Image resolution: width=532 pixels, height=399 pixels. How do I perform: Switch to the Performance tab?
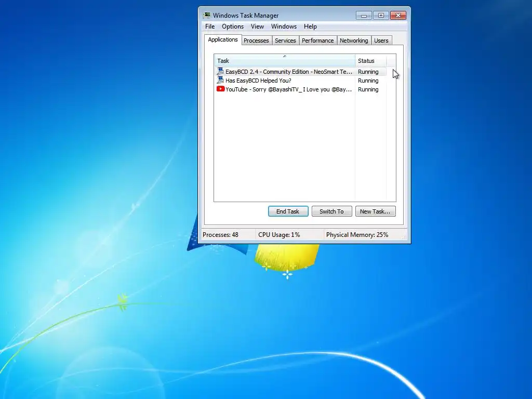click(317, 41)
